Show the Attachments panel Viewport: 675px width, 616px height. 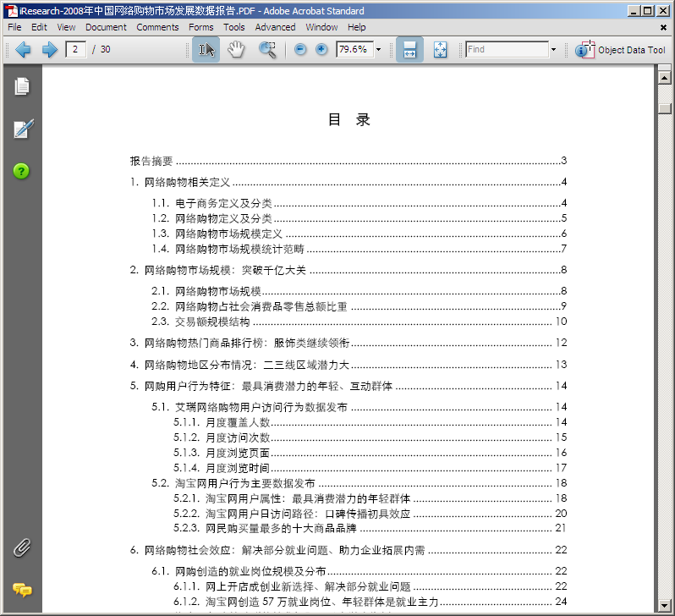(x=22, y=547)
